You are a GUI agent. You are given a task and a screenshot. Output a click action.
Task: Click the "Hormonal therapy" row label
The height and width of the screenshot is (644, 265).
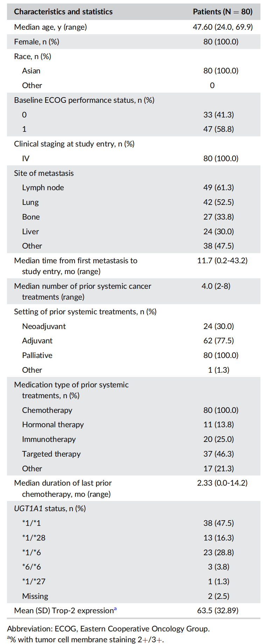[53, 424]
